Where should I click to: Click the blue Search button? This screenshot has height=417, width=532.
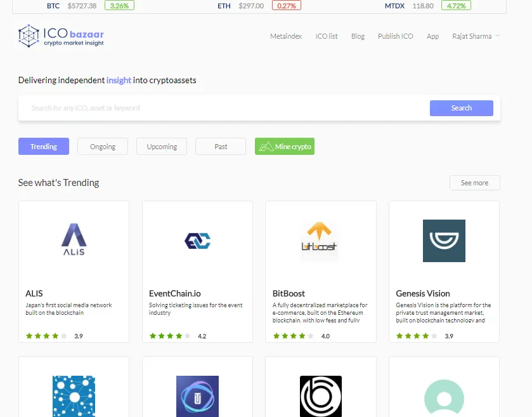pyautogui.click(x=462, y=108)
